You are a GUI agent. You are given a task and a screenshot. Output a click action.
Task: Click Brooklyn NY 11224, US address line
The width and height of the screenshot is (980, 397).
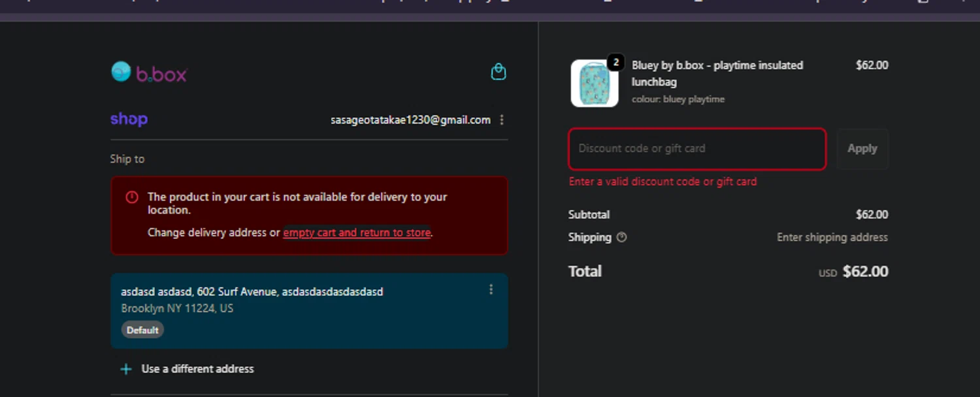click(x=177, y=308)
